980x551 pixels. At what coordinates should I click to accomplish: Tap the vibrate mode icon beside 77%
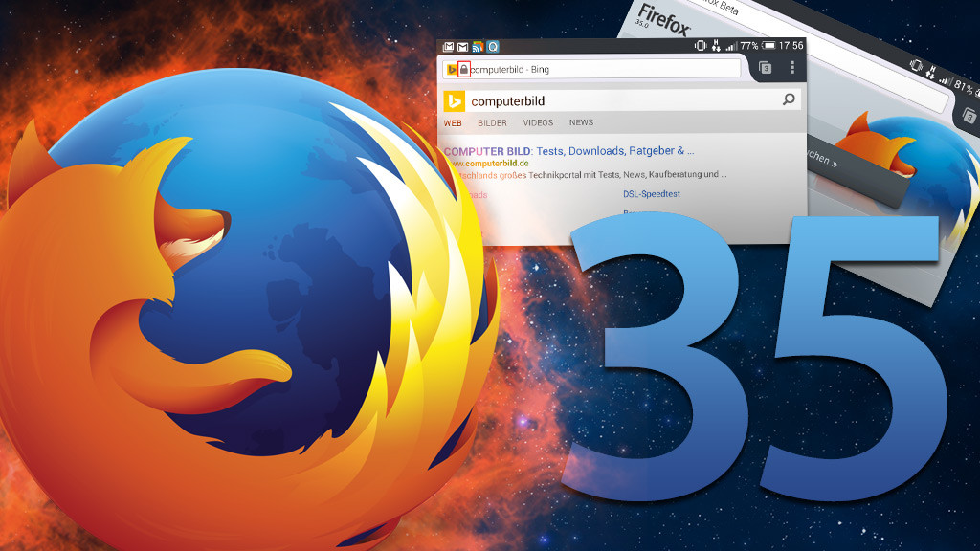701,46
